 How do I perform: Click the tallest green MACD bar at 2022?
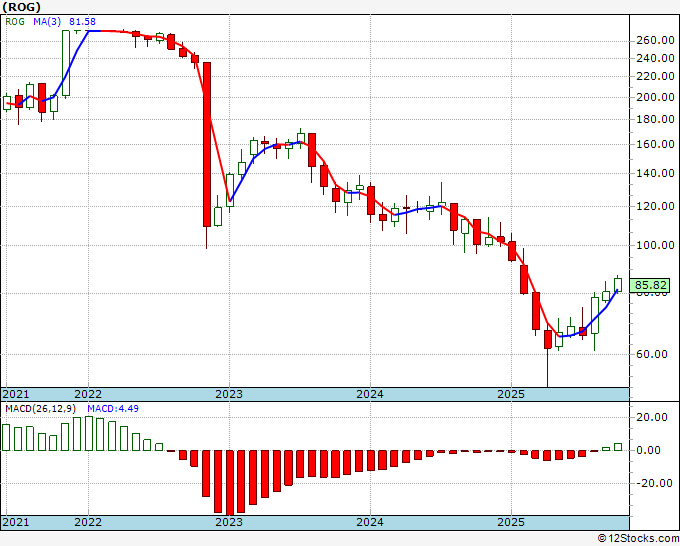click(x=89, y=434)
